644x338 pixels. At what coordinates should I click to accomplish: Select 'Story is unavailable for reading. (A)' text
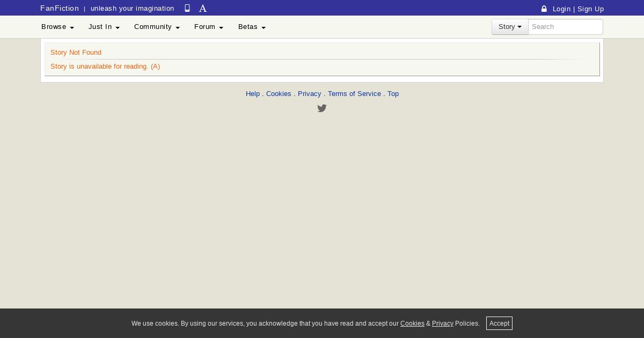coord(105,66)
